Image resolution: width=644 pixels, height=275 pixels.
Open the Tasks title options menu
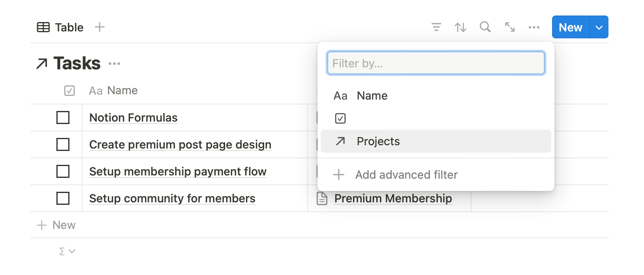click(114, 64)
